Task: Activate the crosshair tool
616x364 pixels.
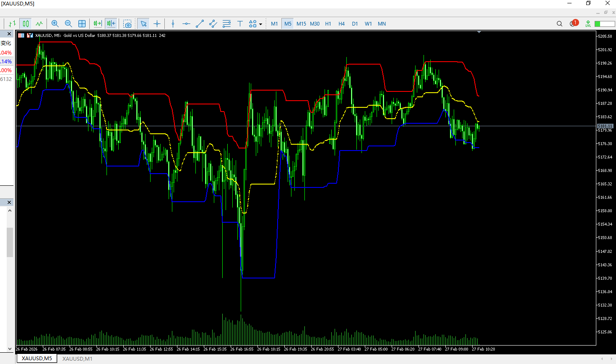Action: (x=157, y=24)
